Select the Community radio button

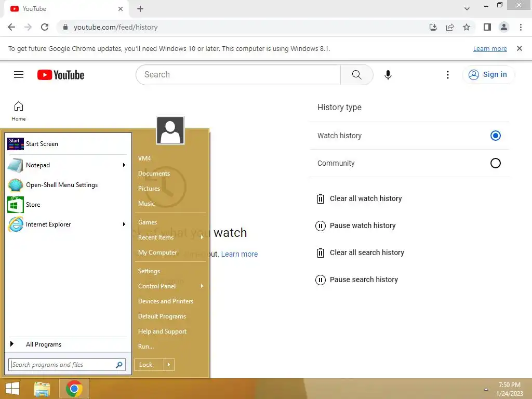(x=495, y=163)
